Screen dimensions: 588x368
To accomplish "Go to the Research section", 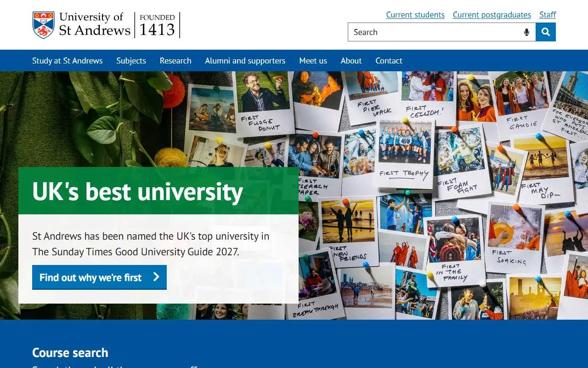I will click(175, 61).
